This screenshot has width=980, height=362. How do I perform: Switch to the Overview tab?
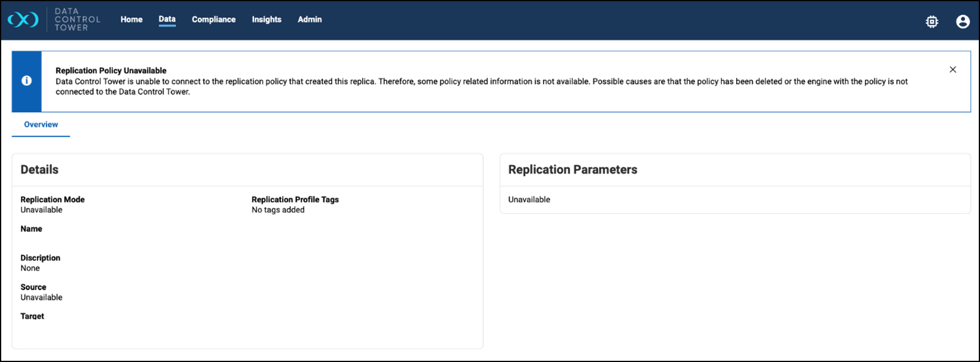point(41,124)
